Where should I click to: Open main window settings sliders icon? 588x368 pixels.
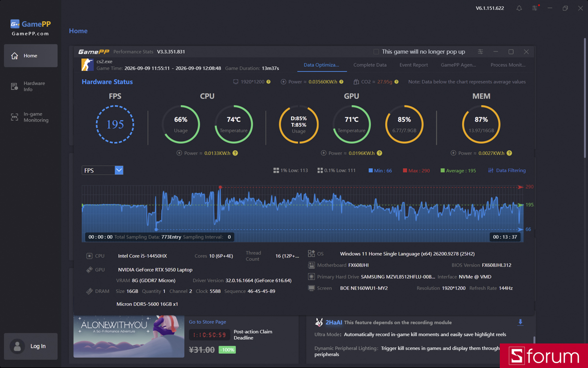click(535, 8)
